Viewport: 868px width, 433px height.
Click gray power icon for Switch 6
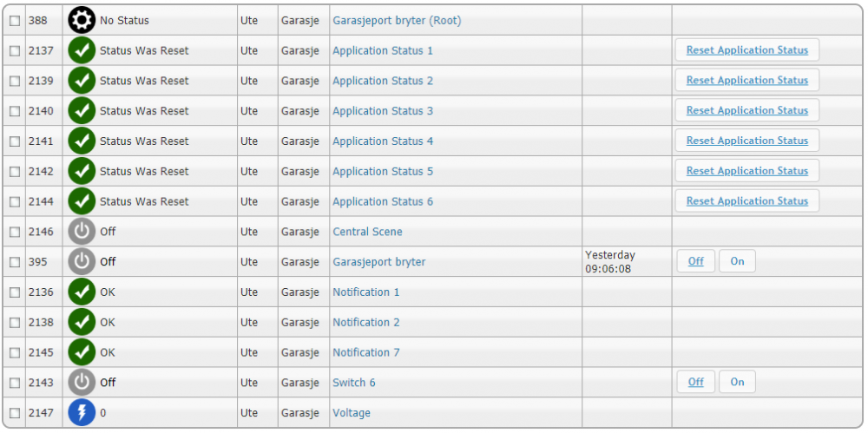pyautogui.click(x=82, y=382)
